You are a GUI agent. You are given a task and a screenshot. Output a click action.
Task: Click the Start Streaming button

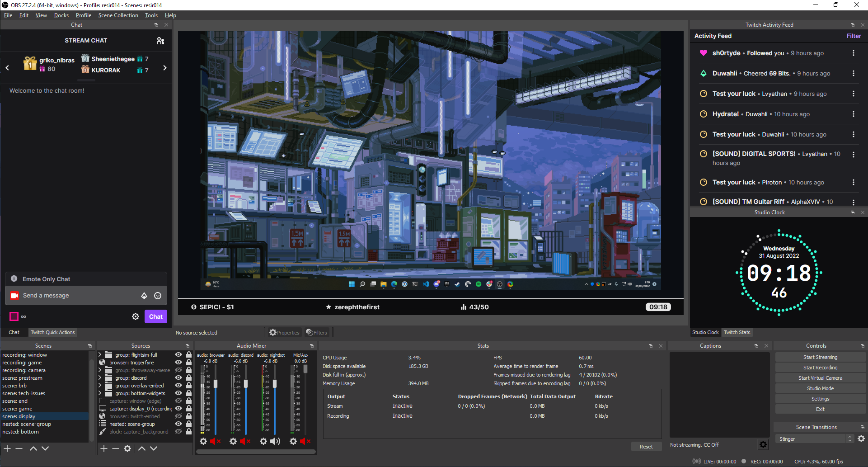[820, 357]
